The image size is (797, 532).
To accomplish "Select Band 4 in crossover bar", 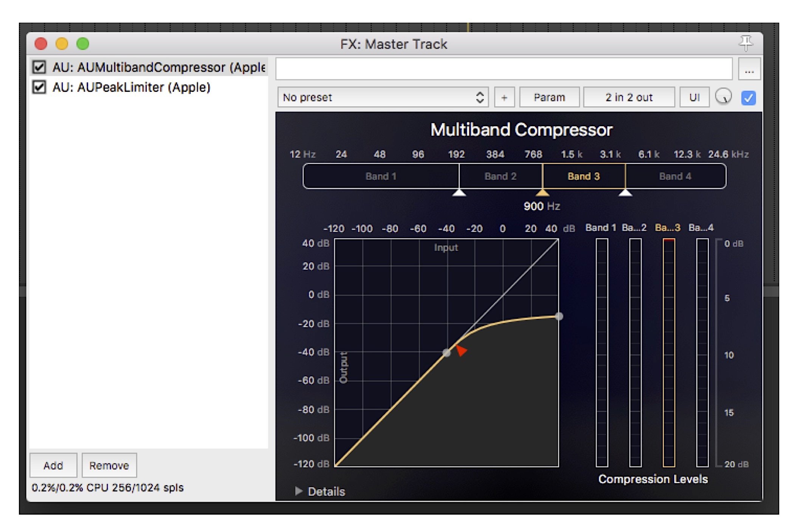I will point(675,176).
